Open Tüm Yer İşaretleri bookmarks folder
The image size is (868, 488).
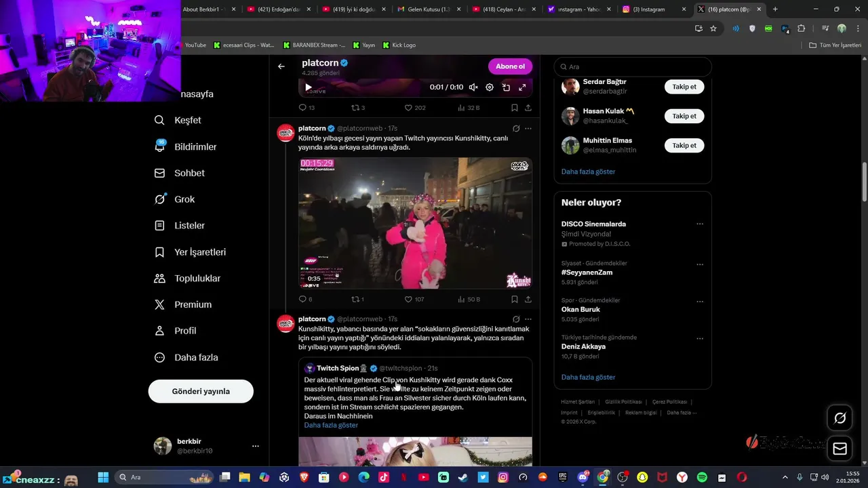coord(835,45)
